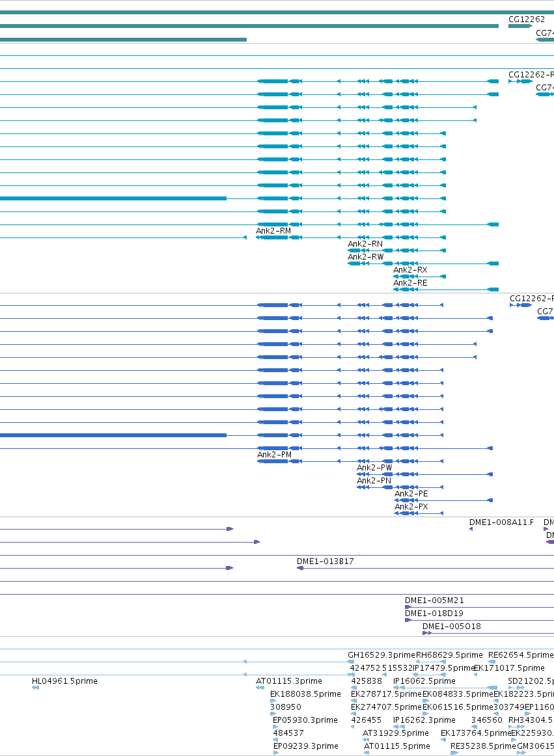The image size is (554, 756).
Task: Click the IP16062.5prime EST label
Action: pos(424,681)
